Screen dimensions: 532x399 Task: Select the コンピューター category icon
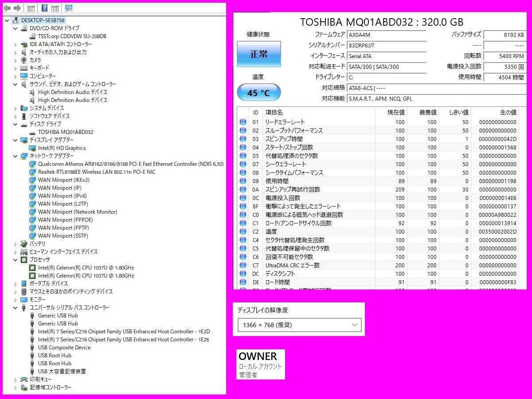pyautogui.click(x=24, y=76)
